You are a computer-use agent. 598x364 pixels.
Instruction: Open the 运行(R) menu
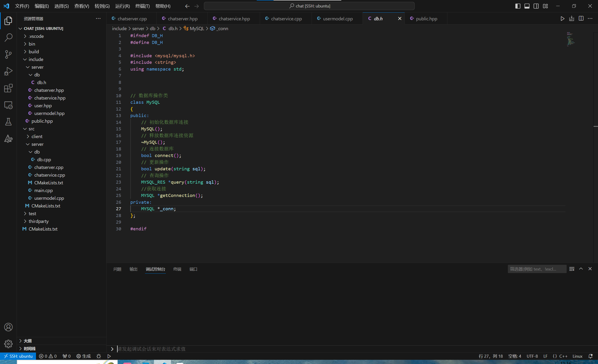[x=122, y=6]
